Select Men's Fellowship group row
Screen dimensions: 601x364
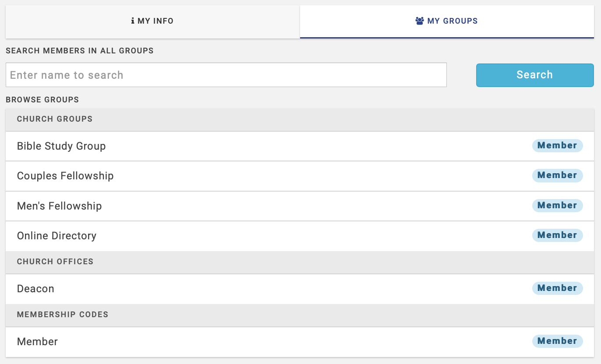click(60, 206)
